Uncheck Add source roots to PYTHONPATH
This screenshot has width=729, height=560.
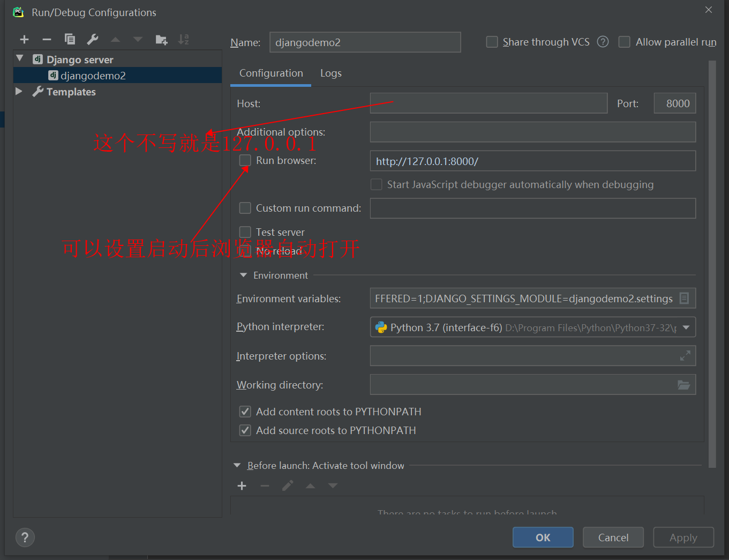click(x=245, y=430)
